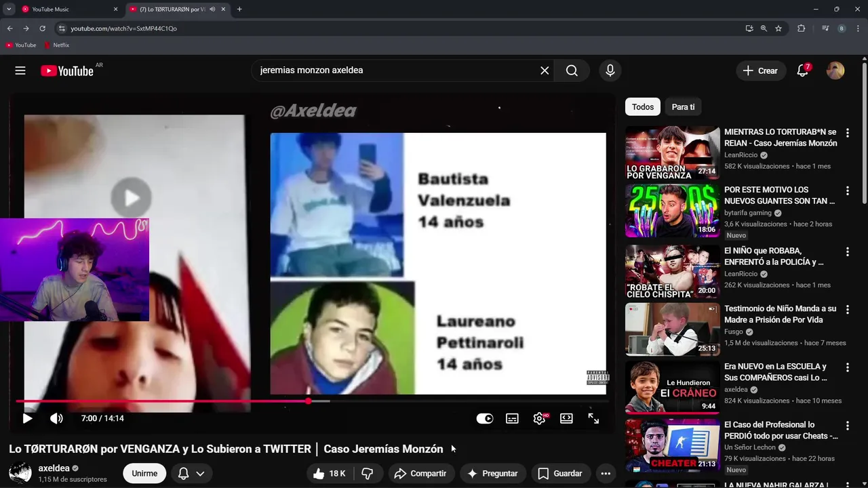This screenshot has width=868, height=488.
Task: Open notifications bell in header
Action: (x=803, y=70)
